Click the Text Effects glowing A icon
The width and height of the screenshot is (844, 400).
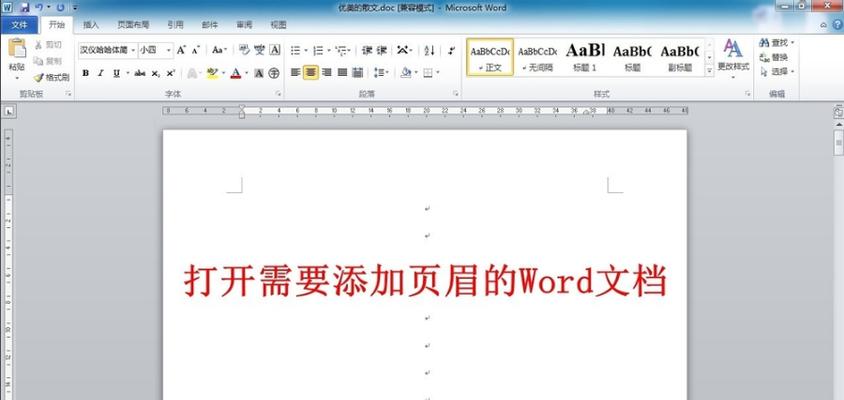pos(192,73)
